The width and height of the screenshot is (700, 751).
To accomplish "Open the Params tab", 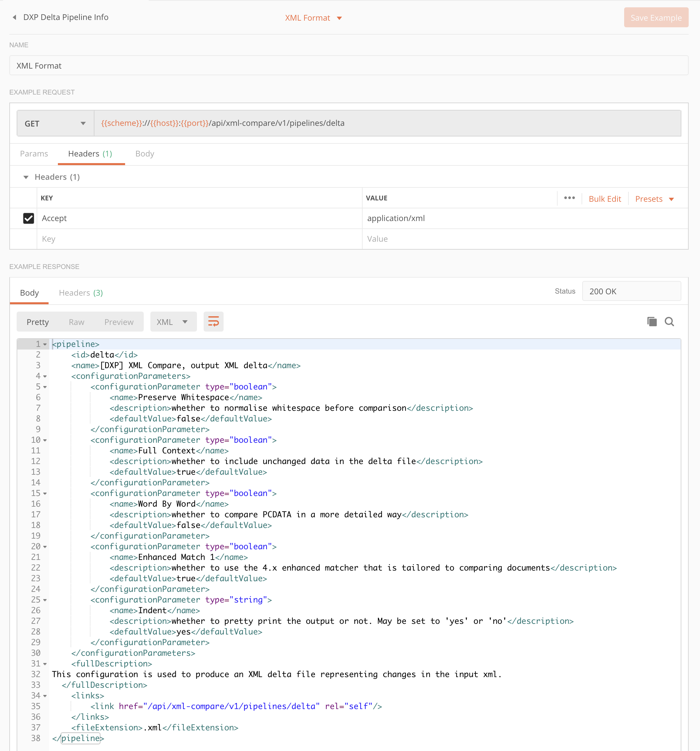I will (x=34, y=154).
